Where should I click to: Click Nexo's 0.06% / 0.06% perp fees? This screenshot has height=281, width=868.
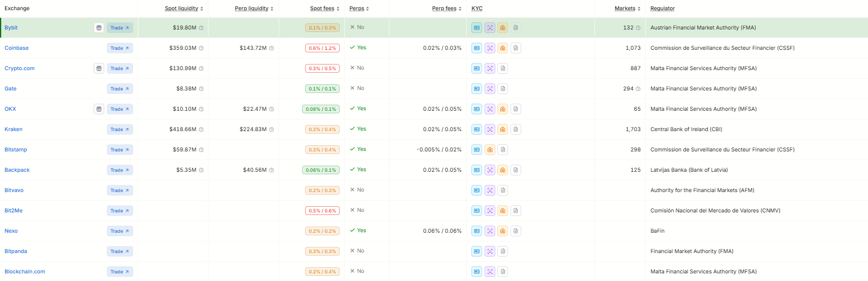(442, 231)
